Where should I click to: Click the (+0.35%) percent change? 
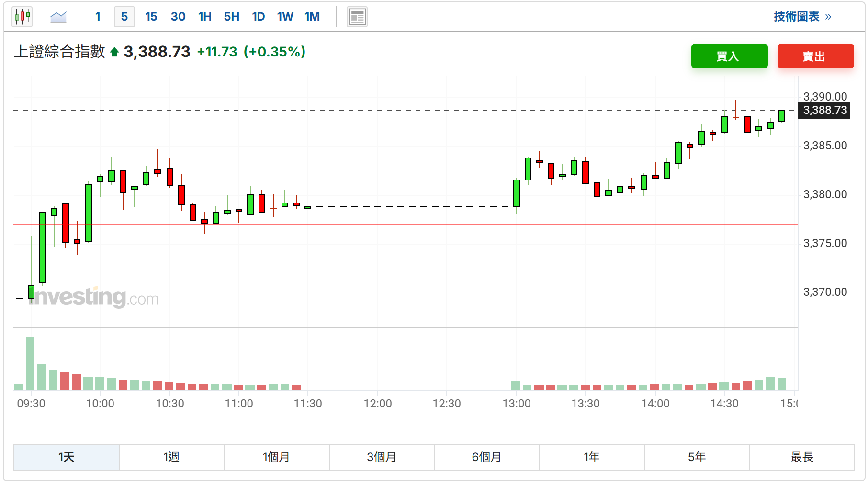274,52
